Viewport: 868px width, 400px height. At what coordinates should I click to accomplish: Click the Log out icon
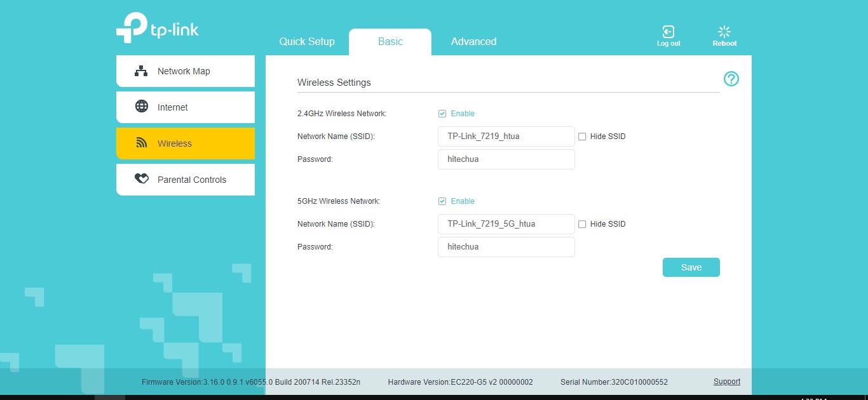click(668, 32)
